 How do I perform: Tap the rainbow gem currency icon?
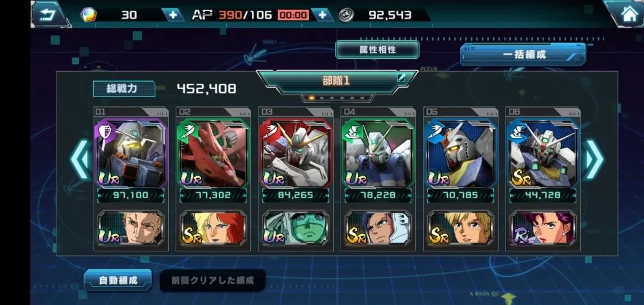[89, 15]
